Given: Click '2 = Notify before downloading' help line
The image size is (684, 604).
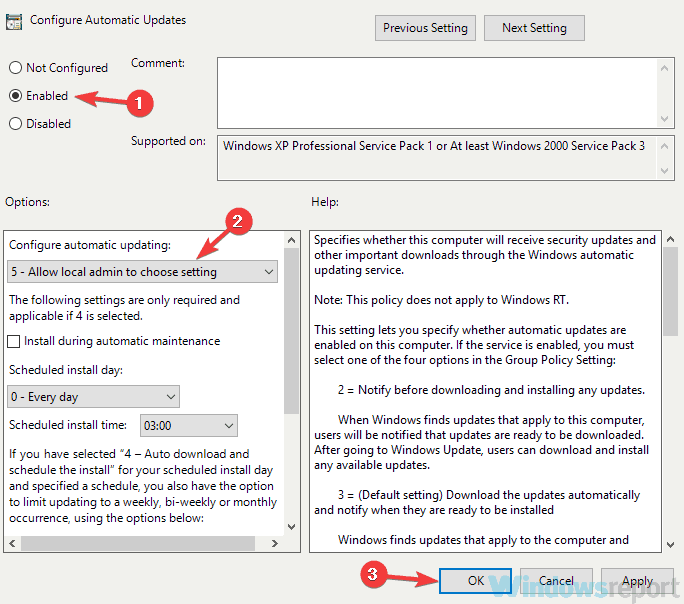Looking at the screenshot, I should 491,390.
